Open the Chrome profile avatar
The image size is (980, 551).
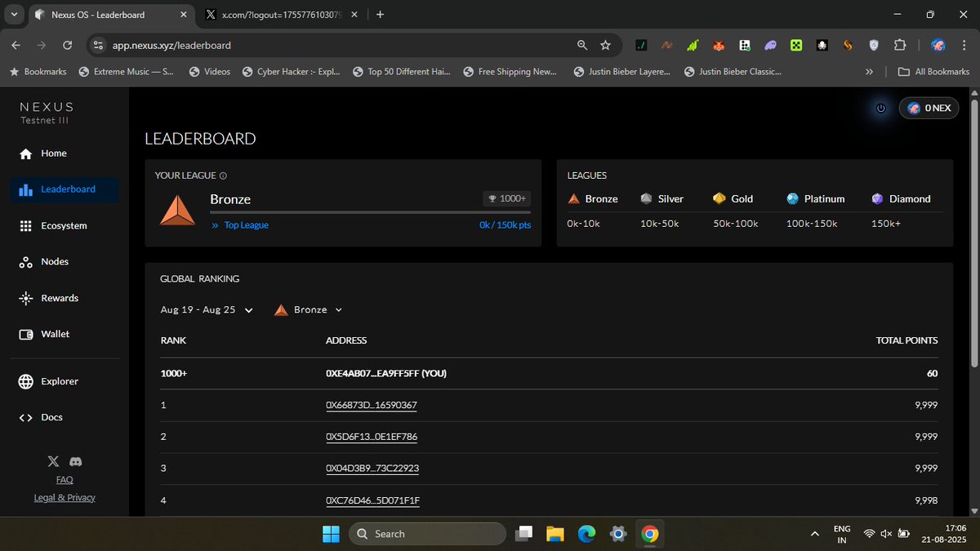click(x=938, y=46)
